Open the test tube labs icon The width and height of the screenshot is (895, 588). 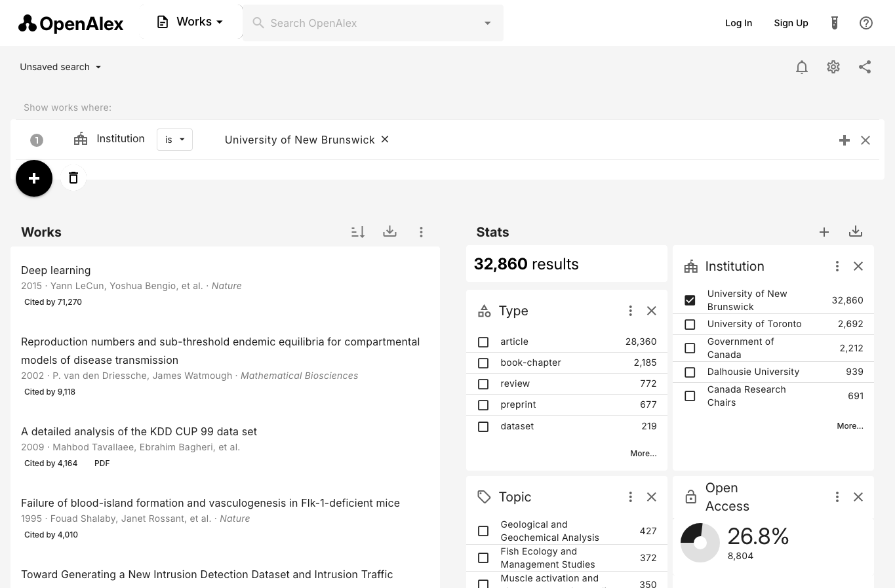[x=834, y=23]
